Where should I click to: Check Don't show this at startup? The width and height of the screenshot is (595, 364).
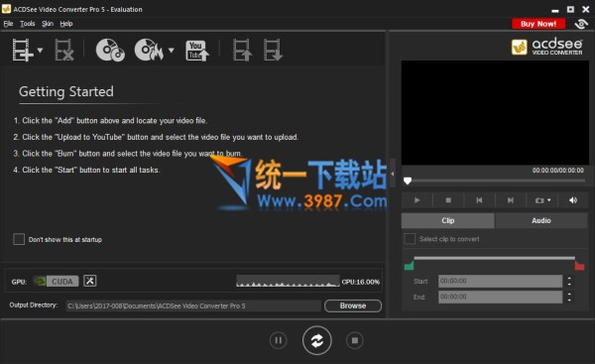click(x=19, y=239)
